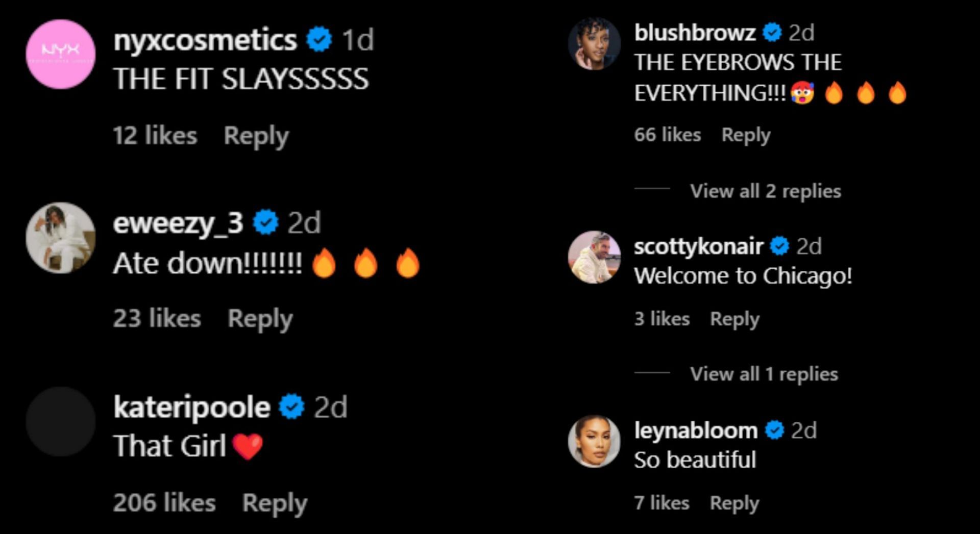Reply to nyxcosmetics' comment
Image resolution: width=980 pixels, height=534 pixels.
coord(256,136)
